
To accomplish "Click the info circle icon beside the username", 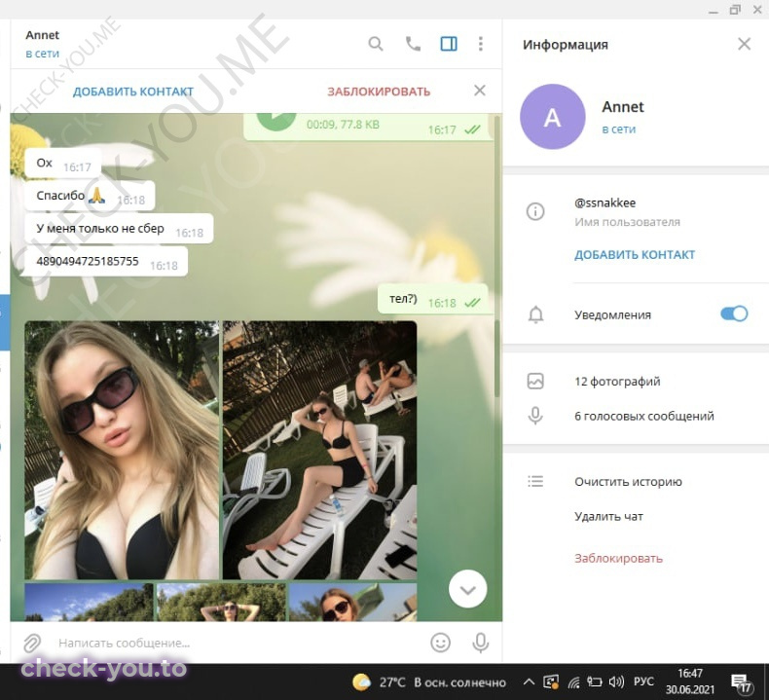I will coord(535,211).
